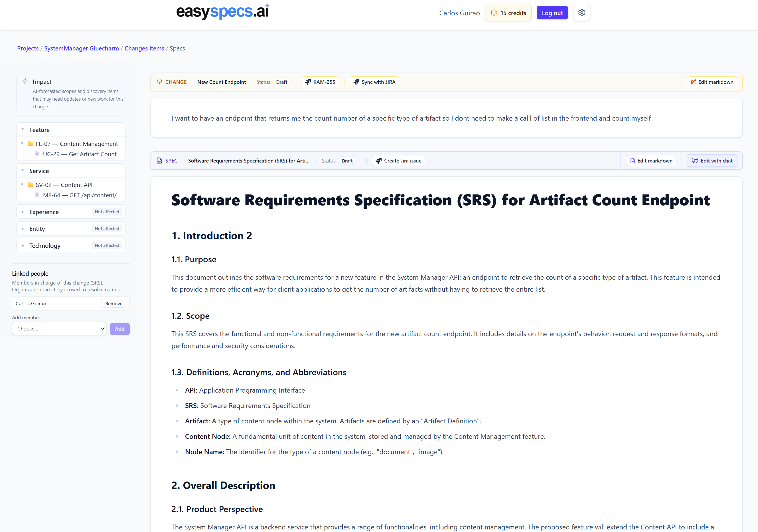Click the CHANGE lightbulb icon

click(x=159, y=82)
